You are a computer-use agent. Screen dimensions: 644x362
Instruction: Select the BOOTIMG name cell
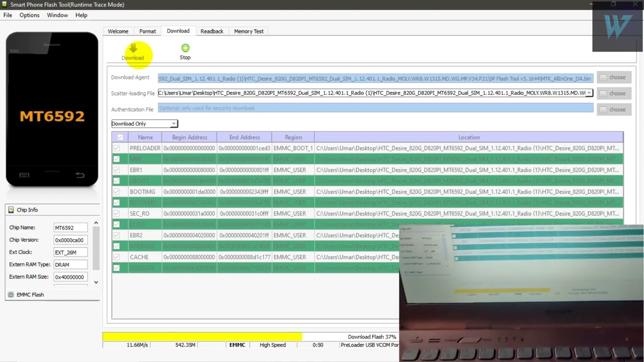point(145,192)
